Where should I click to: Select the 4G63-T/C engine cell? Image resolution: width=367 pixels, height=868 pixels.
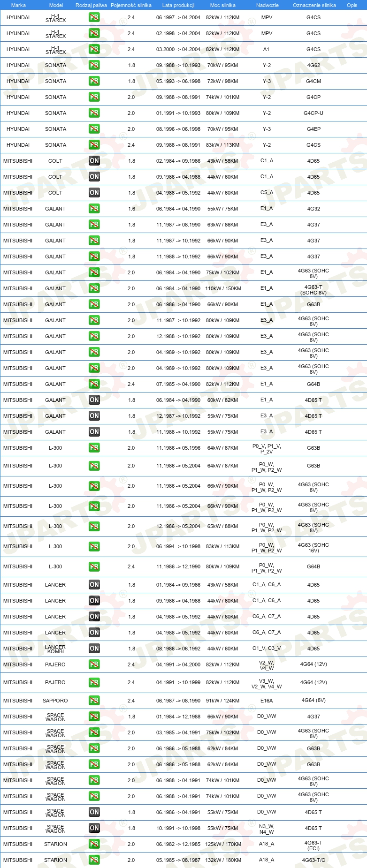coord(313,860)
